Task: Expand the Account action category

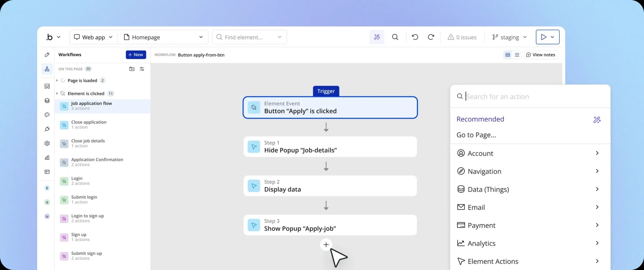Action: pos(530,153)
